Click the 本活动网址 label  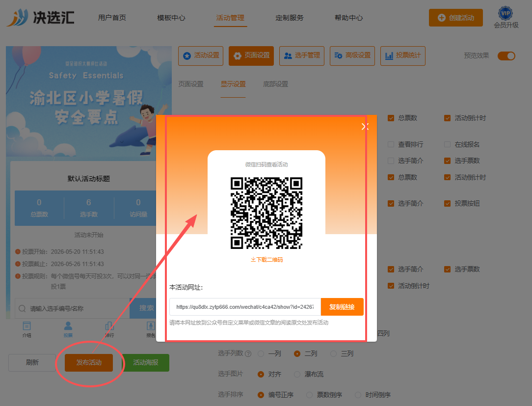[x=186, y=287]
